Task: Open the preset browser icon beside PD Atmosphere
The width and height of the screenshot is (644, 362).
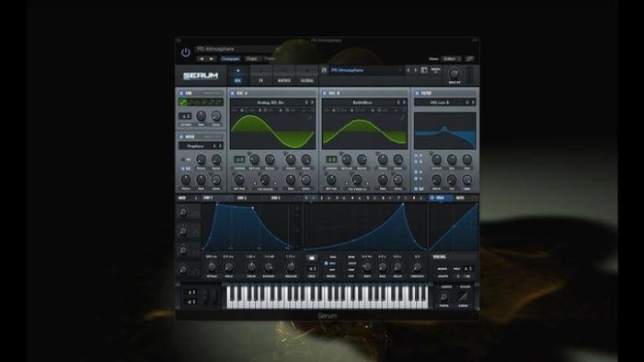Action: pyautogui.click(x=324, y=70)
